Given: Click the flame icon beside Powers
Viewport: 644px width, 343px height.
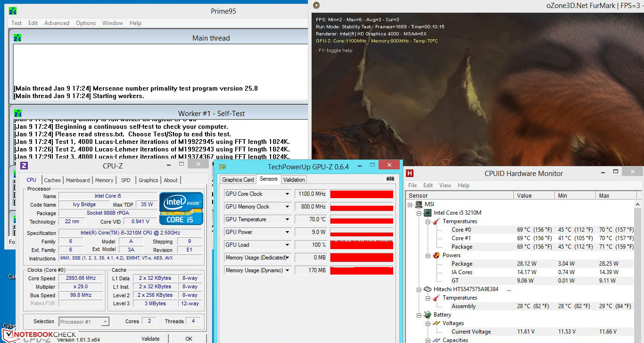Looking at the screenshot, I should tap(436, 255).
